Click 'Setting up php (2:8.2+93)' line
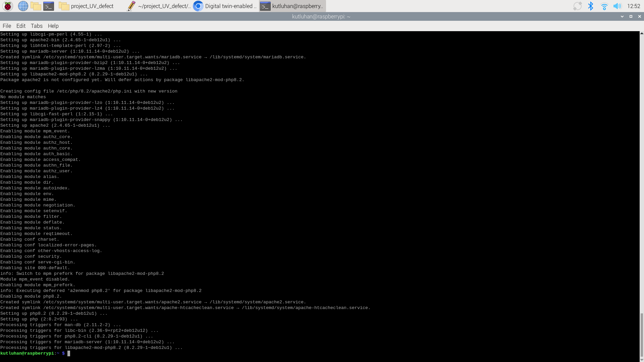 [39, 319]
